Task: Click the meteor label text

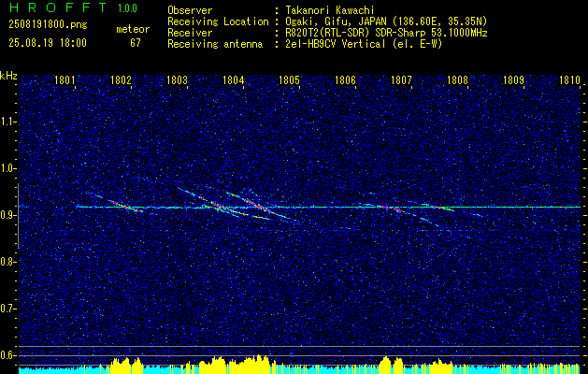Action: (x=133, y=29)
